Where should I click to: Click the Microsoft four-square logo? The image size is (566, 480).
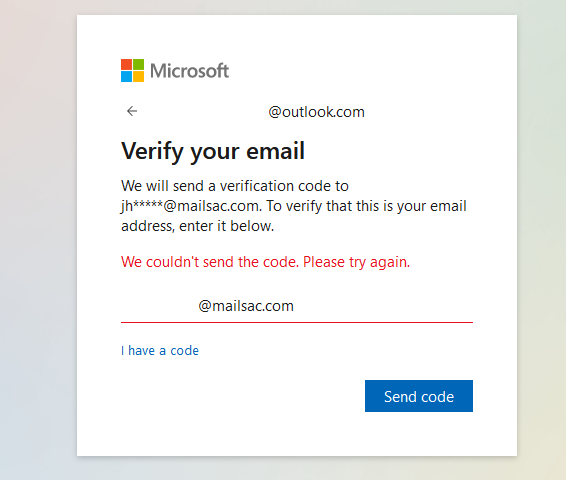[132, 70]
